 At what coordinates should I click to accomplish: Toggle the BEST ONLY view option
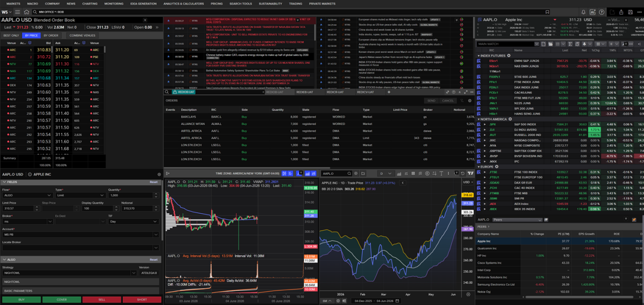pos(11,36)
